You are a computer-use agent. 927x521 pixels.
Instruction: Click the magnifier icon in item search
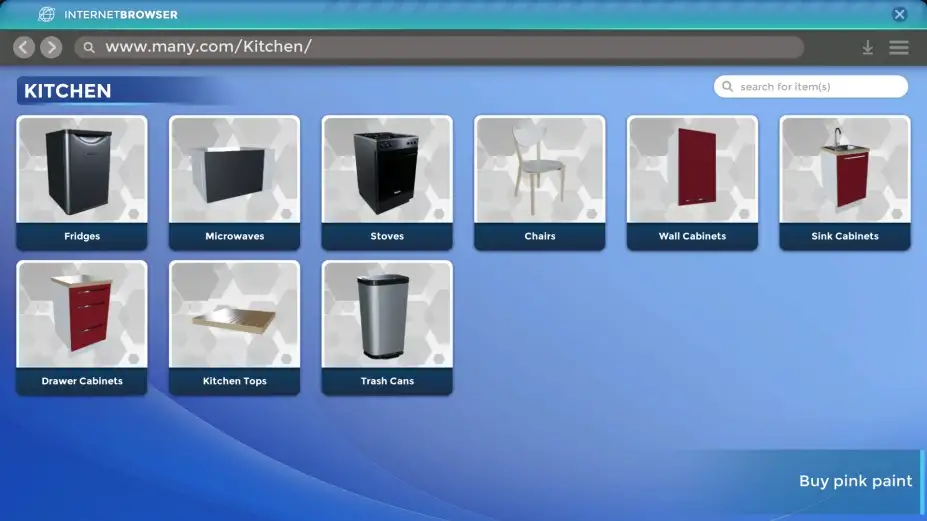click(728, 86)
